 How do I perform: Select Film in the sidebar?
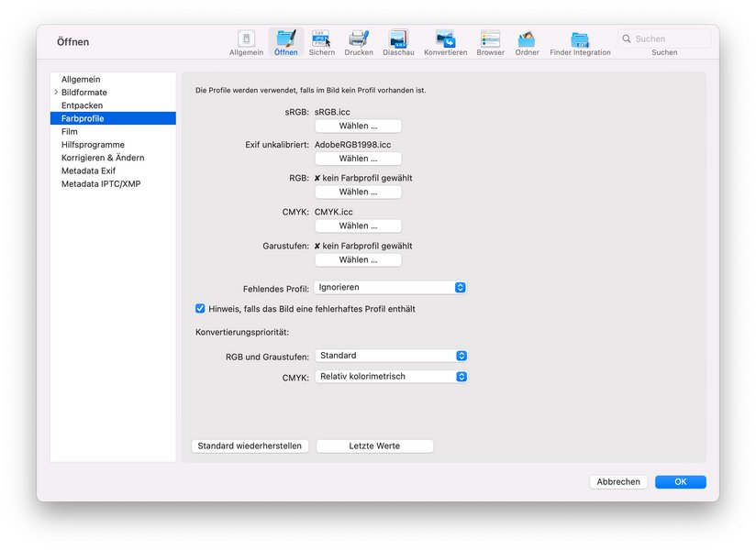[x=113, y=131]
